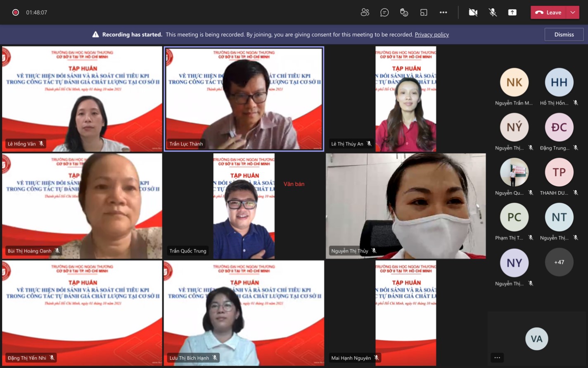
Task: Dismiss the recording notification
Action: coord(564,34)
